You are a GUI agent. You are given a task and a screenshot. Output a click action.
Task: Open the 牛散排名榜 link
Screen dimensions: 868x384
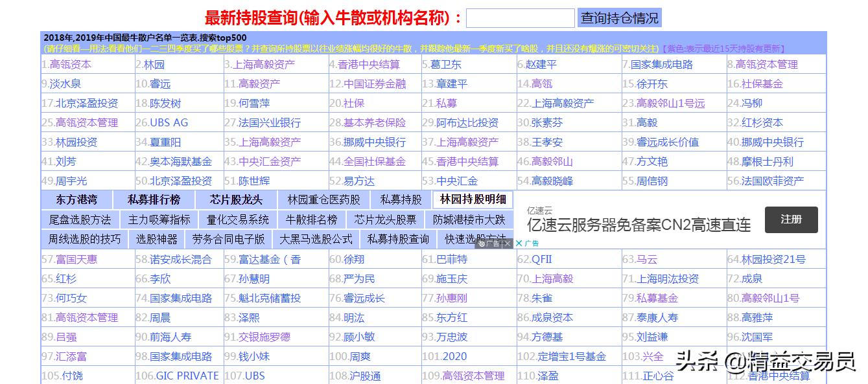[312, 220]
